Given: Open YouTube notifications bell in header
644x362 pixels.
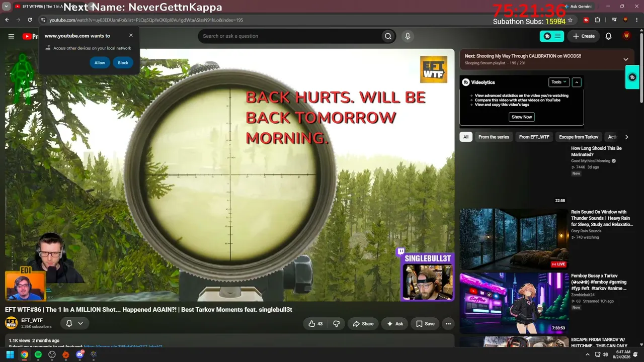Looking at the screenshot, I should pyautogui.click(x=608, y=36).
